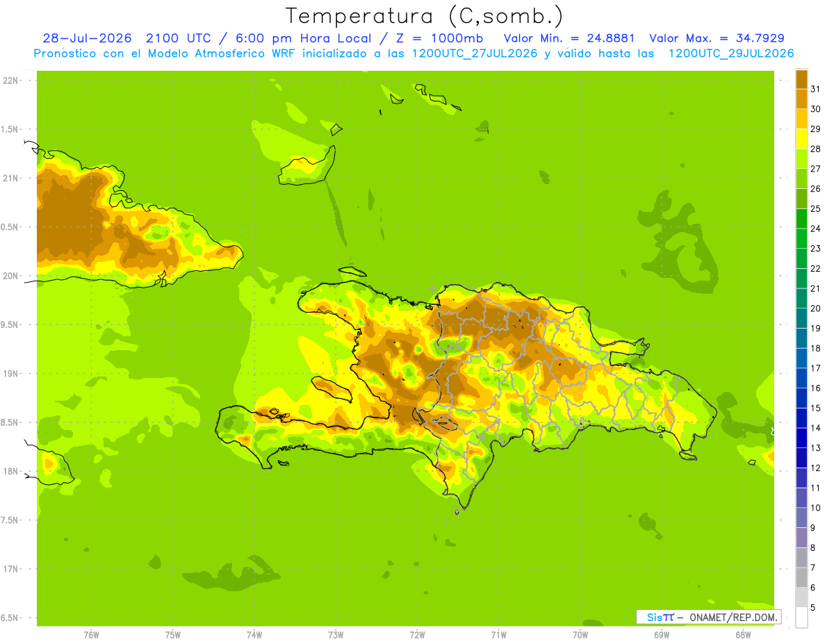Click legend value "16"

click(816, 388)
